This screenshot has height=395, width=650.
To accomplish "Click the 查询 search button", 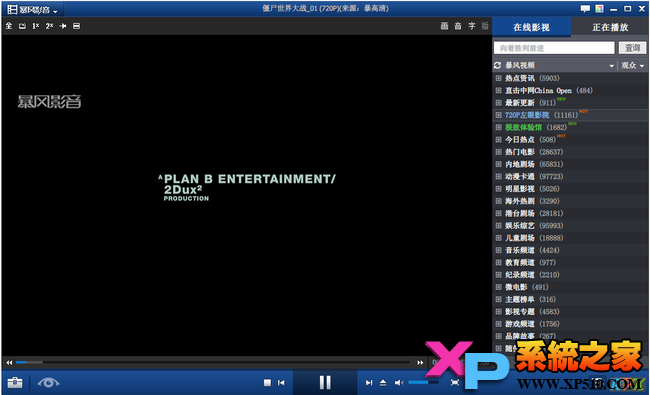I will pos(632,48).
